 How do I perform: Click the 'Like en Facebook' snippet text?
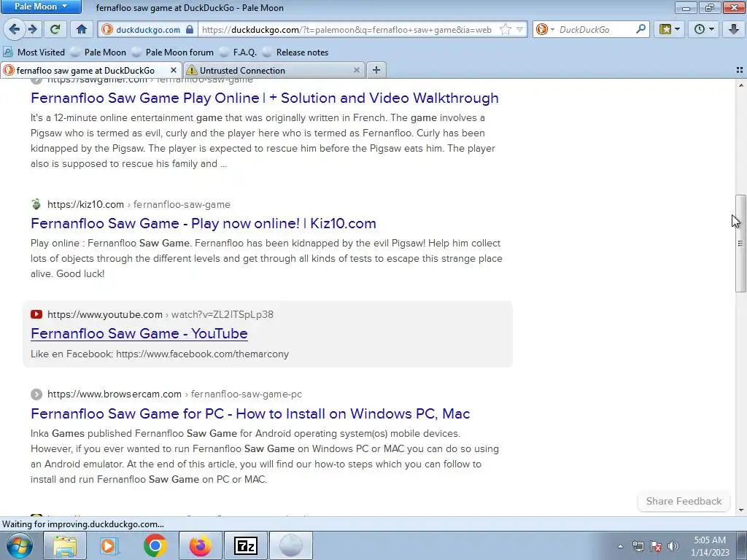(x=160, y=354)
